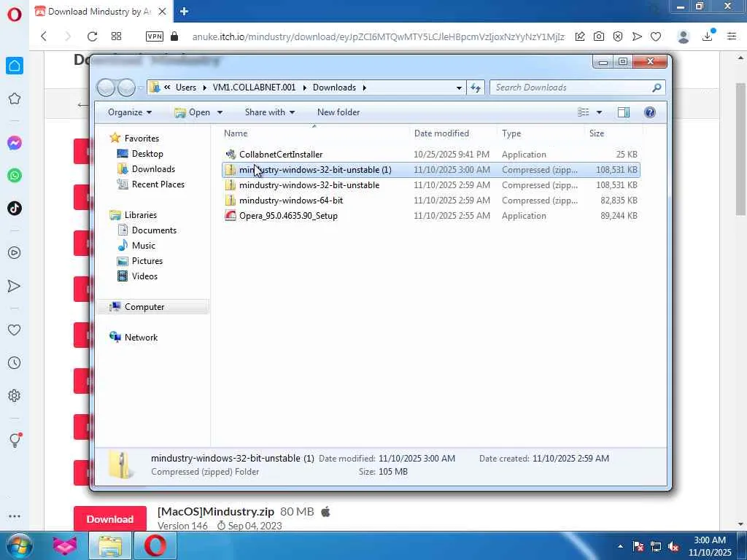Open History clock icon in Opera sidebar

click(15, 363)
